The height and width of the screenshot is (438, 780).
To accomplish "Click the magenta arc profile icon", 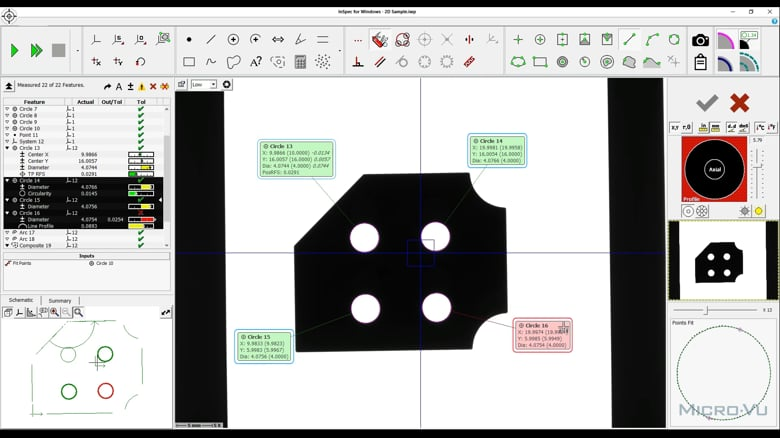I will [726, 40].
